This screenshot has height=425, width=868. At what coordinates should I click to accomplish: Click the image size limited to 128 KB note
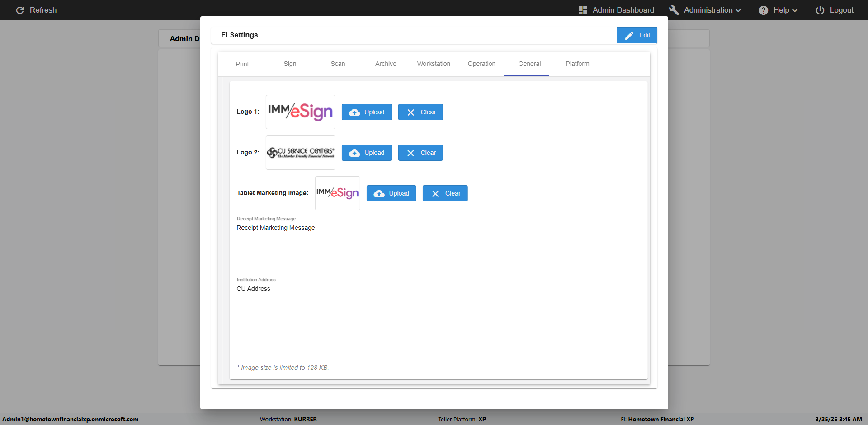click(x=283, y=368)
